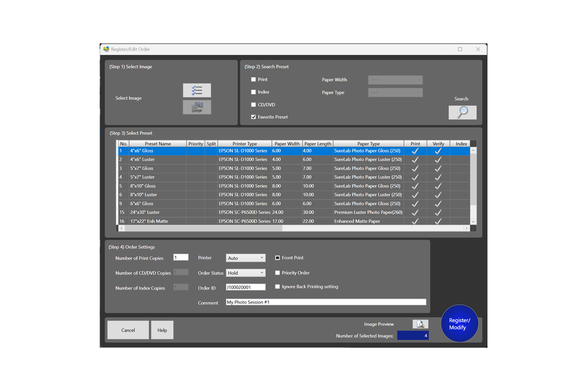Image resolution: width=588 pixels, height=392 pixels.
Task: Click the Paper Type column header in table
Action: (368, 144)
